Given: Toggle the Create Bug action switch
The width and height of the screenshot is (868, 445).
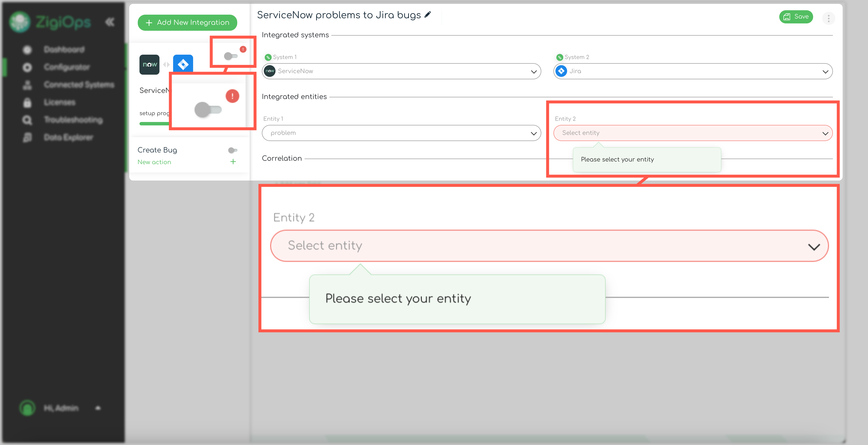Looking at the screenshot, I should (x=233, y=150).
